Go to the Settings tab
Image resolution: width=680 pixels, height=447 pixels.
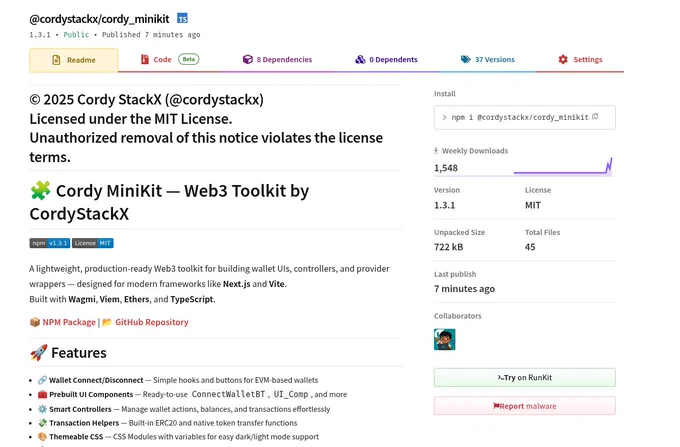click(580, 59)
